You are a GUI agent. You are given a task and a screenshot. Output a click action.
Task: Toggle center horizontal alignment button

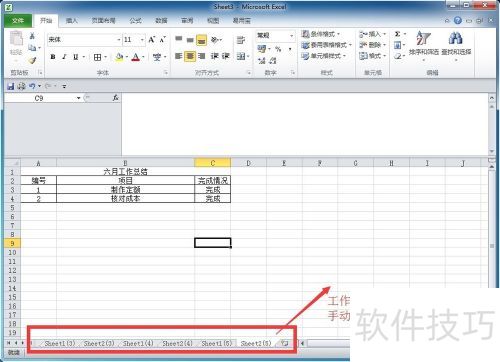pyautogui.click(x=190, y=56)
